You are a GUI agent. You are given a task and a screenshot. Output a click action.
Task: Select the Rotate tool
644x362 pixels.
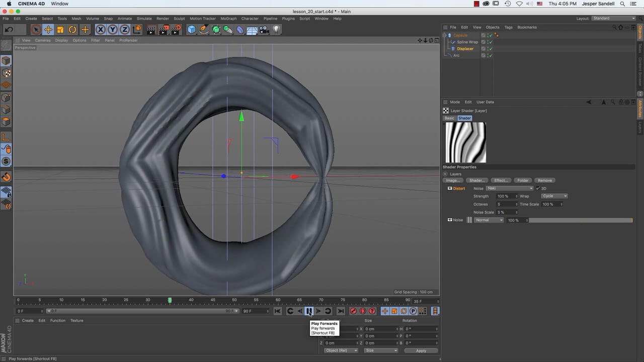point(72,29)
